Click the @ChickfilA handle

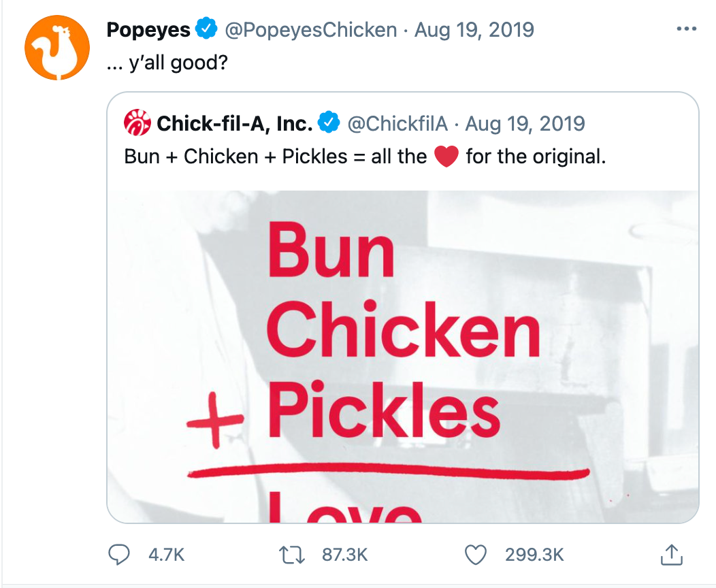point(398,124)
